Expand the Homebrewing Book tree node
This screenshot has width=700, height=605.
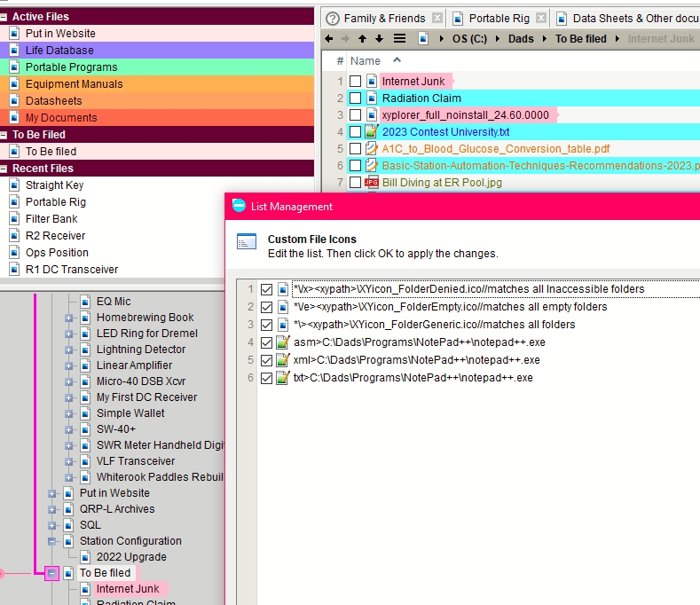(x=68, y=318)
